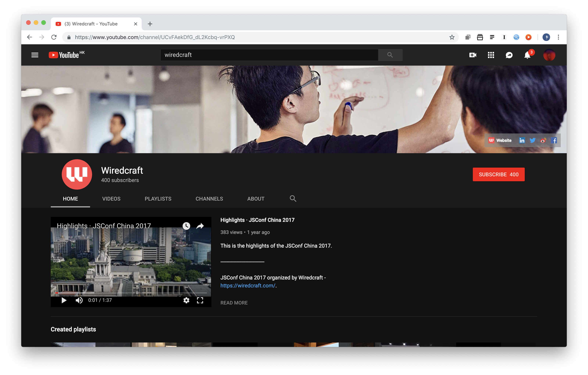The width and height of the screenshot is (588, 375).
Task: Subscribe to the Wiredcraft channel
Action: point(498,174)
